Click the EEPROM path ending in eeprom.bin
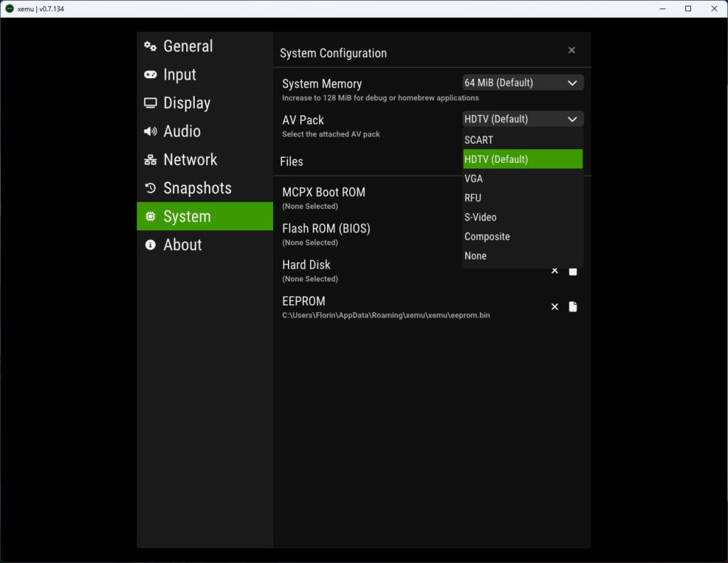Viewport: 728px width, 563px height. pyautogui.click(x=386, y=315)
